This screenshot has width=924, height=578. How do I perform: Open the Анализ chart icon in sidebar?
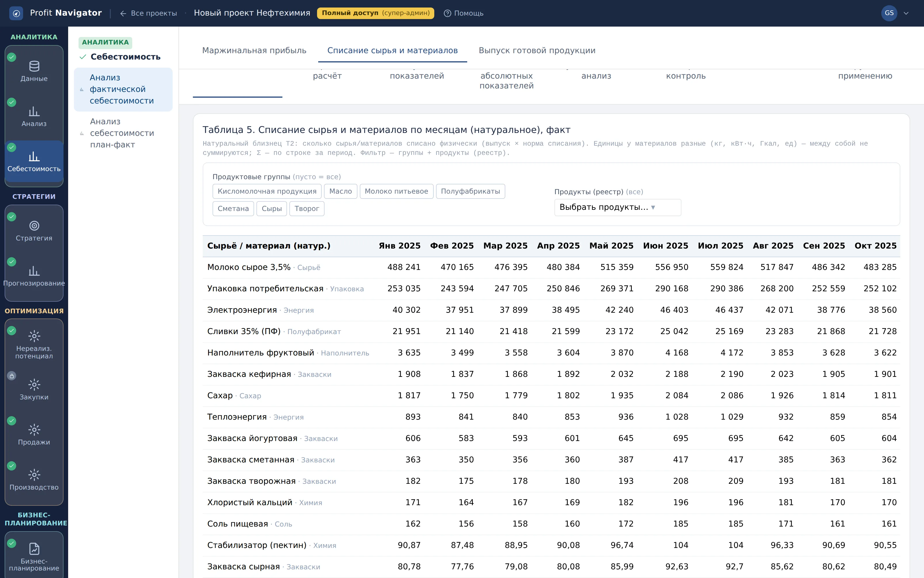(34, 111)
